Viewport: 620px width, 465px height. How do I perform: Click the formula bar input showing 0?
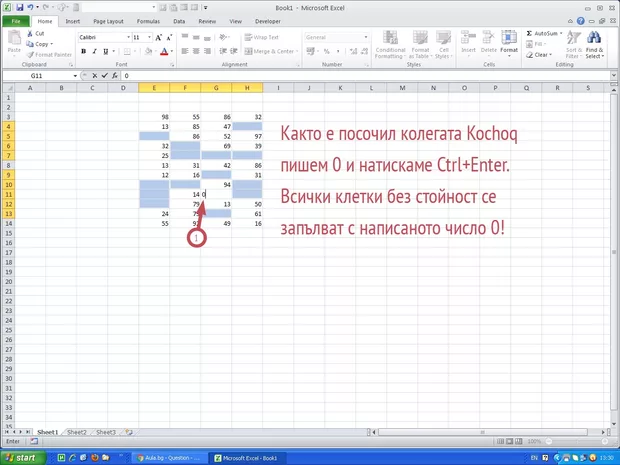pyautogui.click(x=365, y=76)
